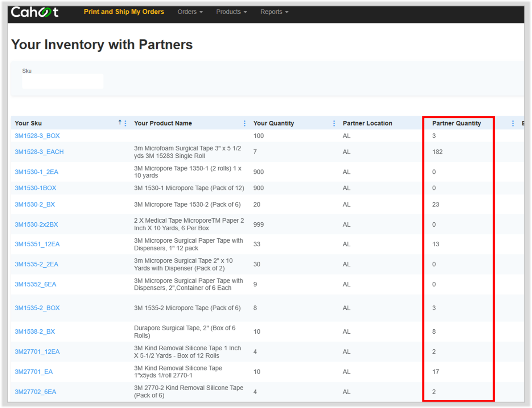Open SKU link 3M1530-2x2BX
Image resolution: width=532 pixels, height=408 pixels.
click(36, 224)
